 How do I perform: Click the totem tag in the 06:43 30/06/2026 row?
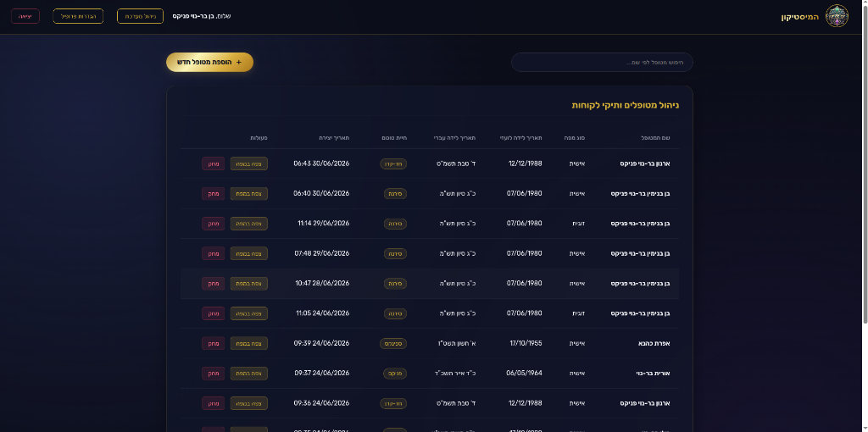393,163
